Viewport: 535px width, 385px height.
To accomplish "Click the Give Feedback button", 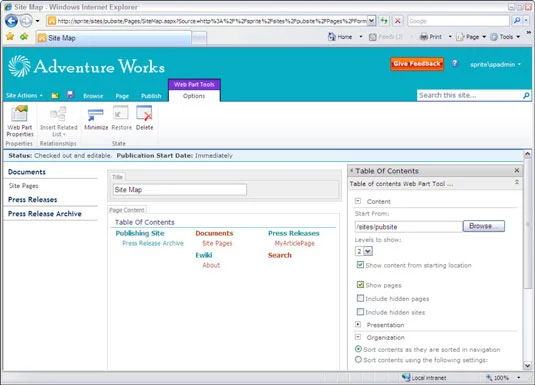I will pos(417,63).
